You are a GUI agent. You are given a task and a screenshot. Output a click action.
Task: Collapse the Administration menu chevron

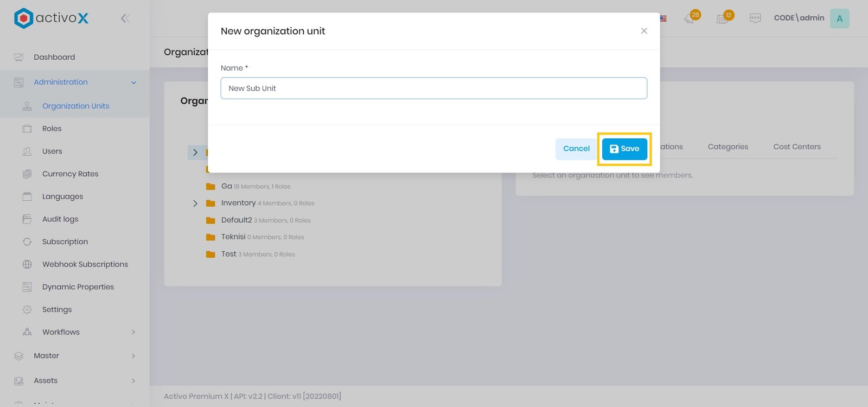(x=133, y=82)
